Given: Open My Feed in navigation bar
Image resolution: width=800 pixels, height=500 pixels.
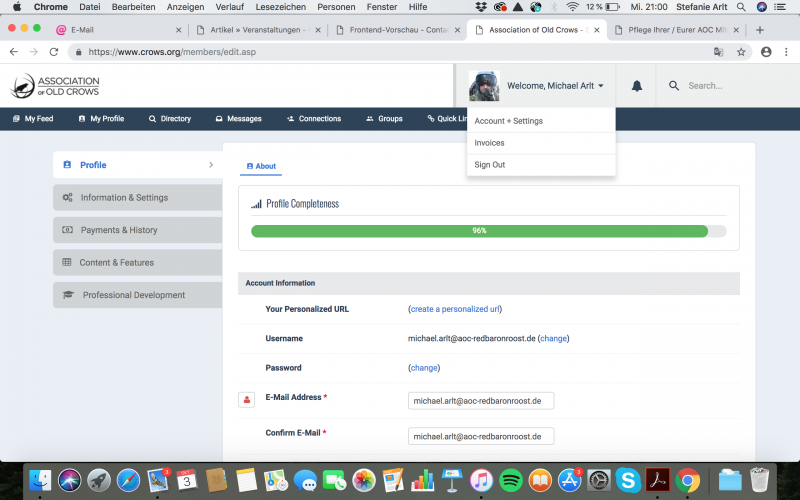Looking at the screenshot, I should (33, 118).
